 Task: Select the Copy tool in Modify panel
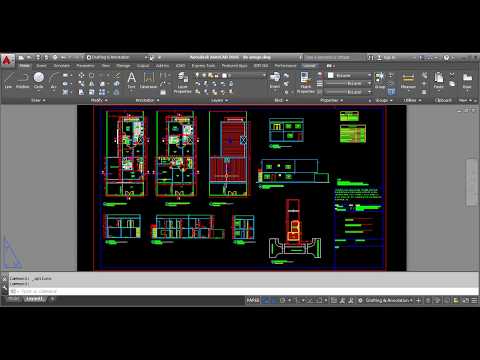tap(81, 84)
